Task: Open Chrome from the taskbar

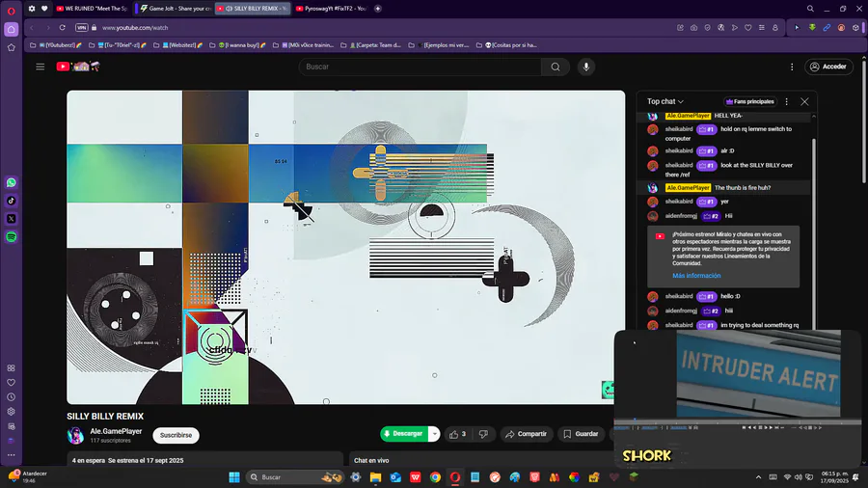Action: pyautogui.click(x=435, y=477)
